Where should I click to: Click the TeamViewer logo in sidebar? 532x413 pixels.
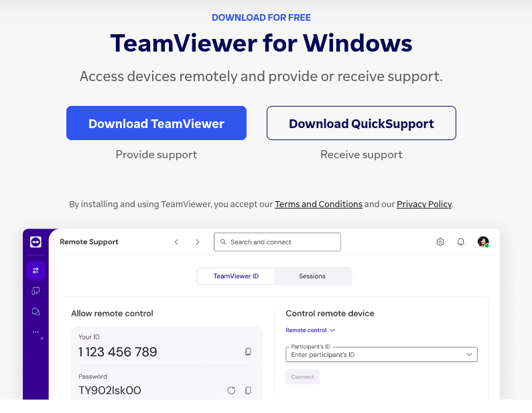tap(36, 242)
